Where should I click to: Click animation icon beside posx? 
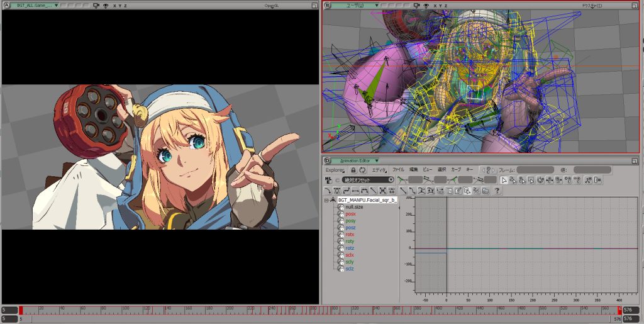tap(340, 214)
